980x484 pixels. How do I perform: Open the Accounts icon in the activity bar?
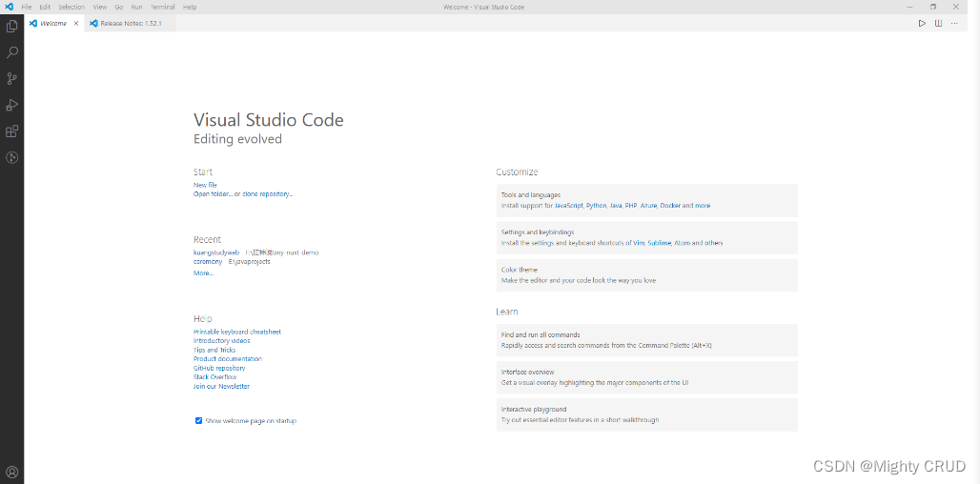(x=11, y=473)
